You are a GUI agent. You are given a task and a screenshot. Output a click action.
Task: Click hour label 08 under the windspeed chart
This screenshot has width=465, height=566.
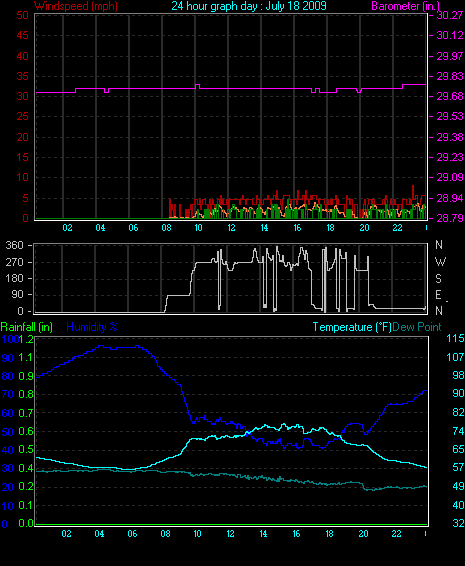(166, 228)
